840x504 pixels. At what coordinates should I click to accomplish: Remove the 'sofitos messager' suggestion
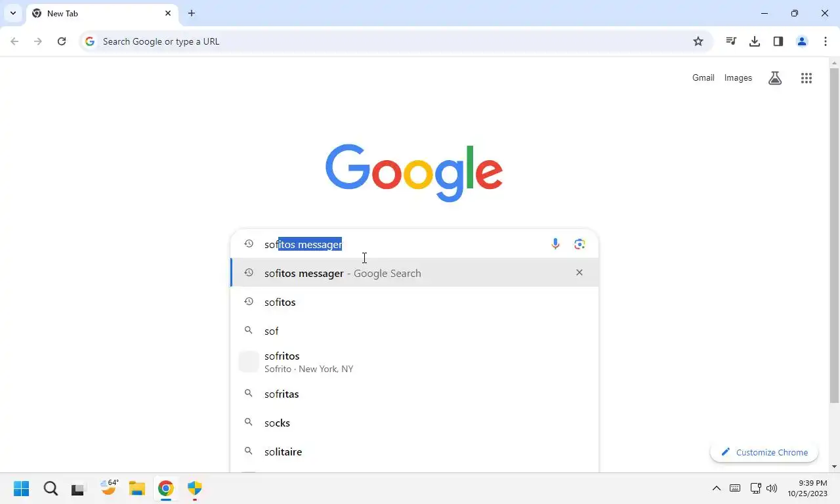tap(579, 272)
